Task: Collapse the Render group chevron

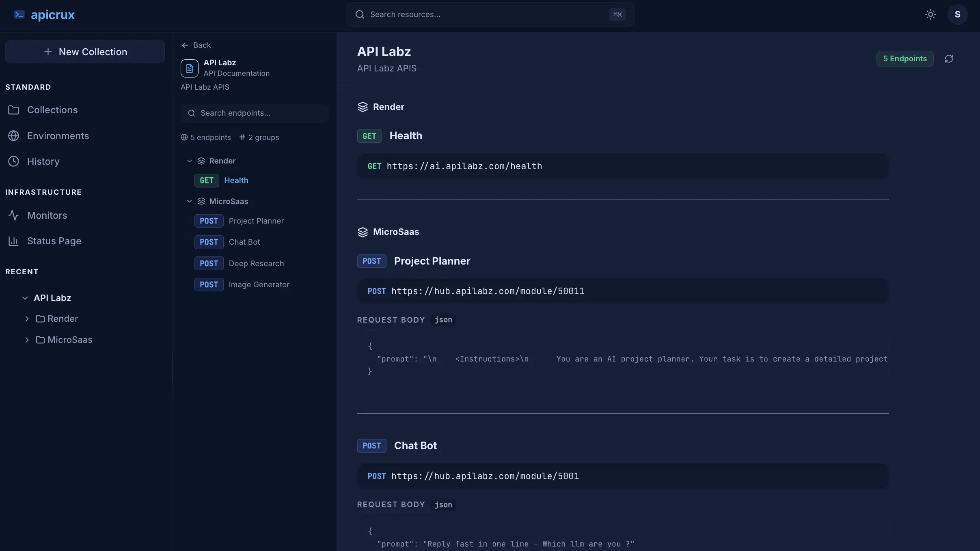Action: [x=189, y=161]
